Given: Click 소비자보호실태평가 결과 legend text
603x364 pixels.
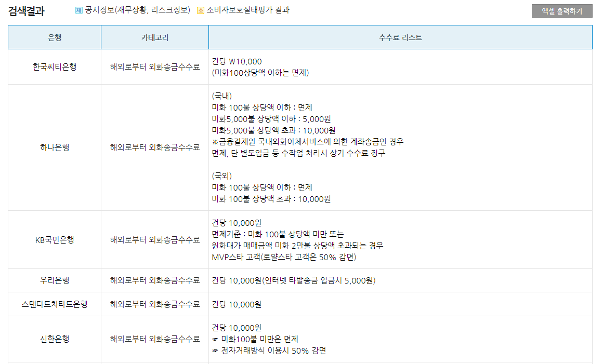Looking at the screenshot, I should point(248,10).
